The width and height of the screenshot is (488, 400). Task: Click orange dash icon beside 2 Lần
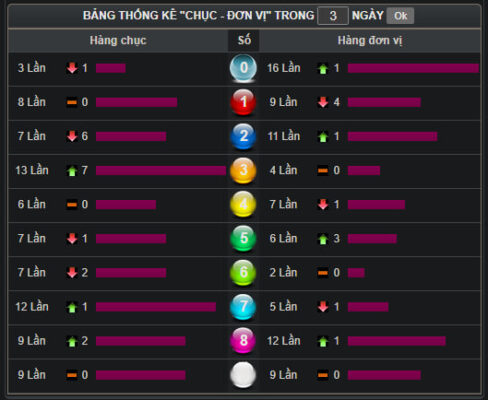coord(322,273)
